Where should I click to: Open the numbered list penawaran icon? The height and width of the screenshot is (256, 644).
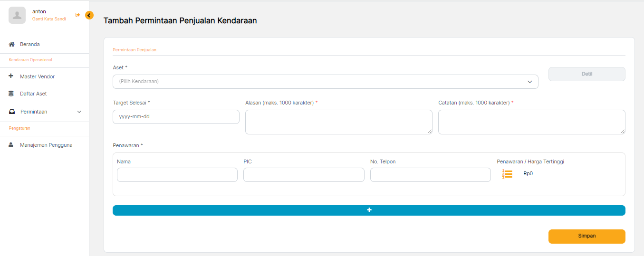[x=507, y=174]
